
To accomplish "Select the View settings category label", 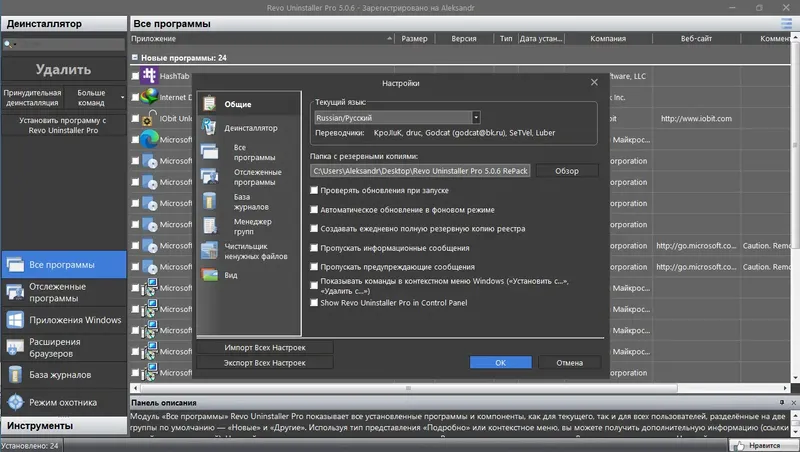I will (231, 275).
